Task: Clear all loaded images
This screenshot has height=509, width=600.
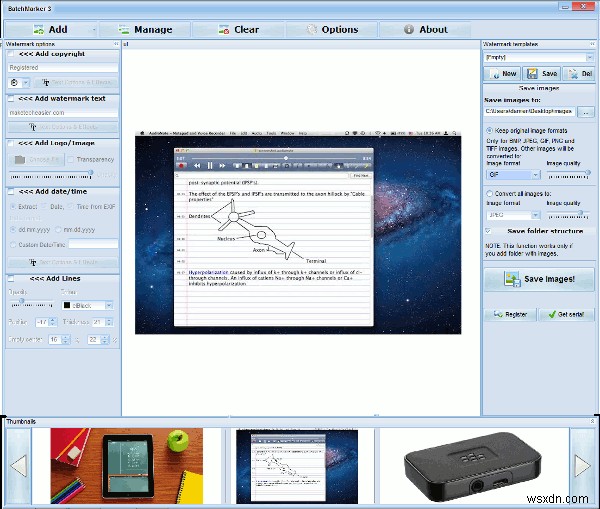Action: (238, 29)
